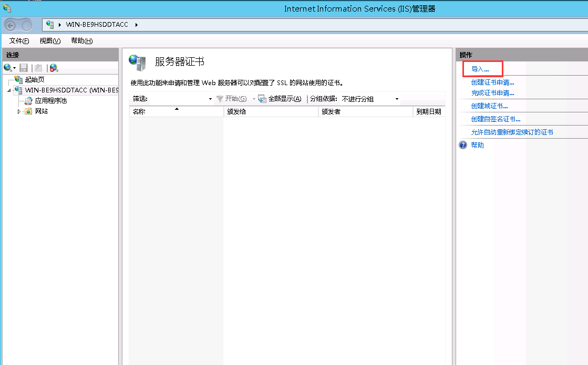Expand the 网站 sites tree node
This screenshot has height=365, width=588.
[x=19, y=111]
